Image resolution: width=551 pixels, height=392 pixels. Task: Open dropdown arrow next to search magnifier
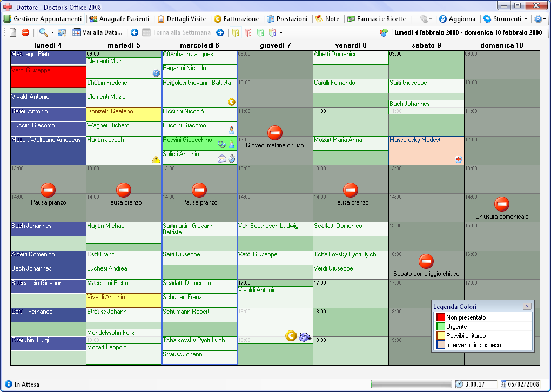[x=52, y=32]
